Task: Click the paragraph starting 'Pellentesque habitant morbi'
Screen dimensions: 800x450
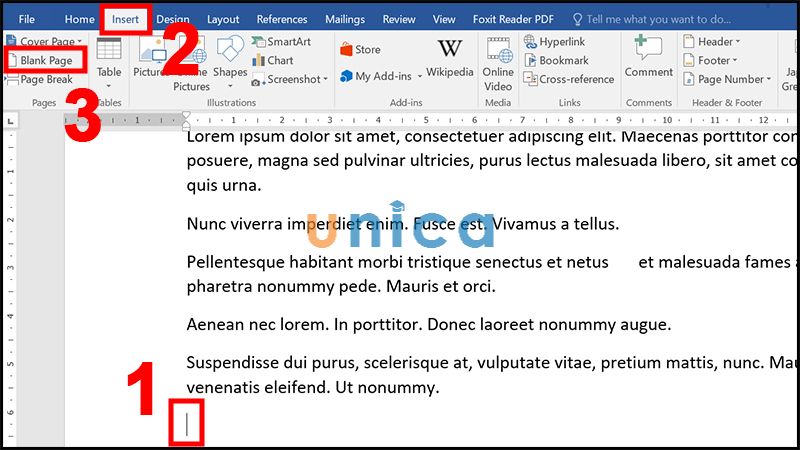Action: coord(490,274)
